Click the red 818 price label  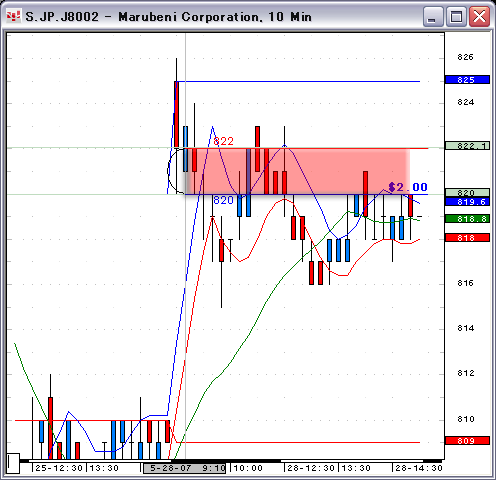pyautogui.click(x=467, y=238)
